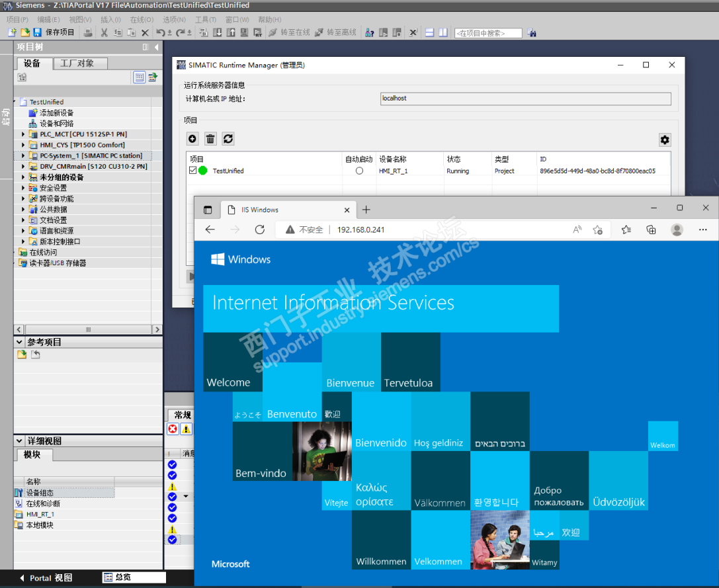Screen dimensions: 719x588
Task: Click the add project plus icon in Runtime Manager
Action: (x=192, y=138)
